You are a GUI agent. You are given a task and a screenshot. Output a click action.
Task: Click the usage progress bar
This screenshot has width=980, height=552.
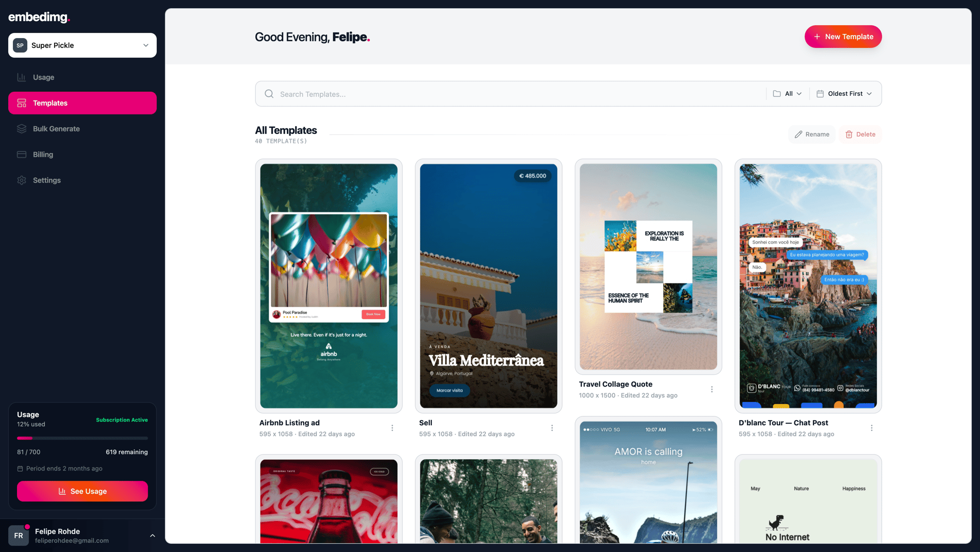click(83, 439)
